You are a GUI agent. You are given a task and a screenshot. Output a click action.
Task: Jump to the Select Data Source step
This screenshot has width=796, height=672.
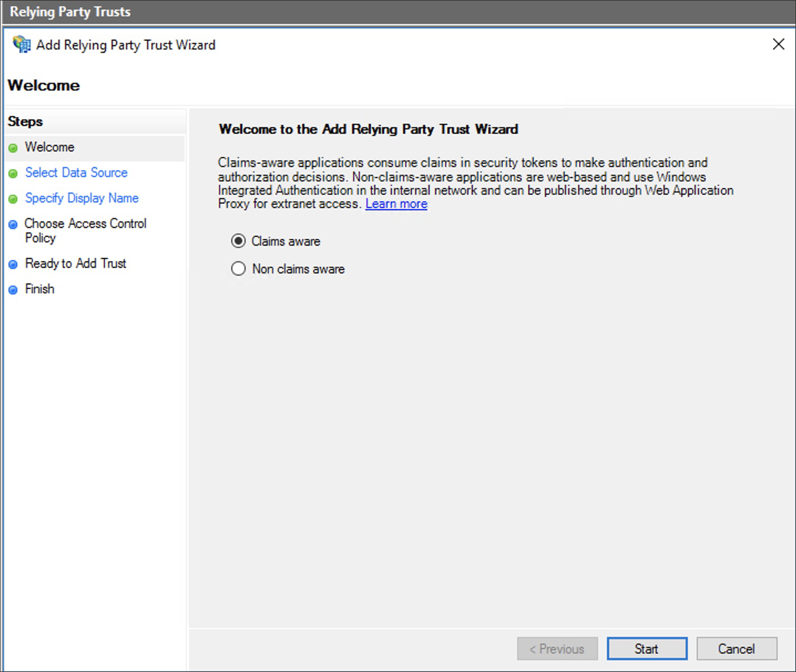point(76,172)
